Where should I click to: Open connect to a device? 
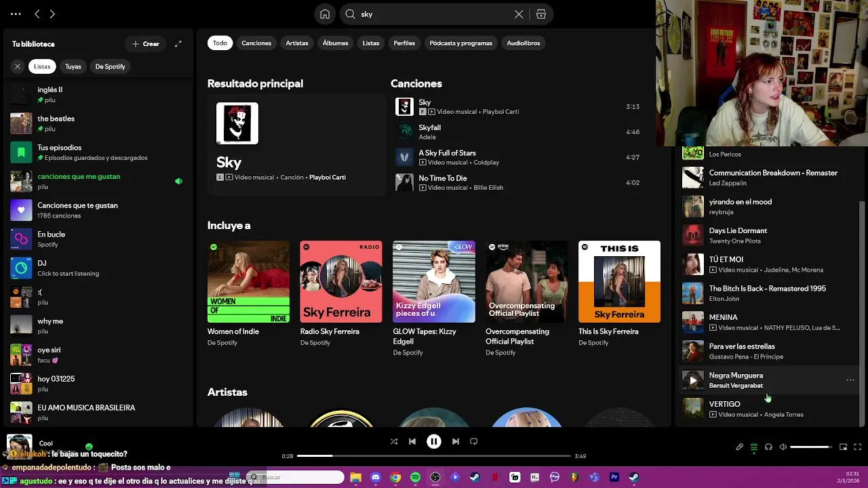768,447
